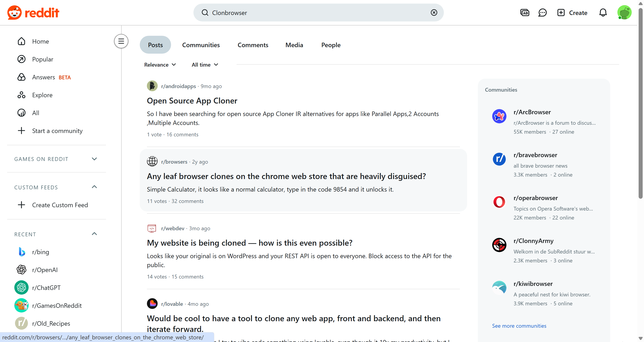Collapse the left sidebar with hamburger button
Image resolution: width=644 pixels, height=342 pixels.
tap(121, 41)
